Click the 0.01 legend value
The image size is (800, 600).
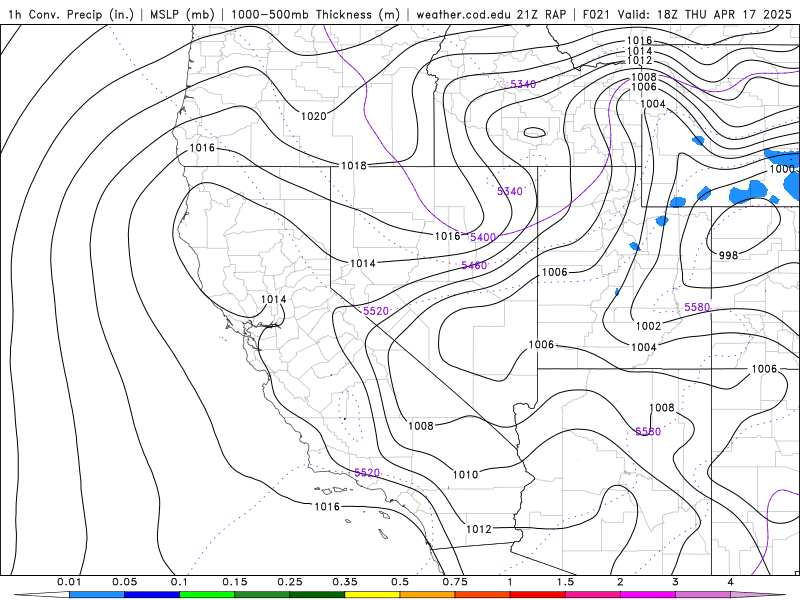[69, 582]
